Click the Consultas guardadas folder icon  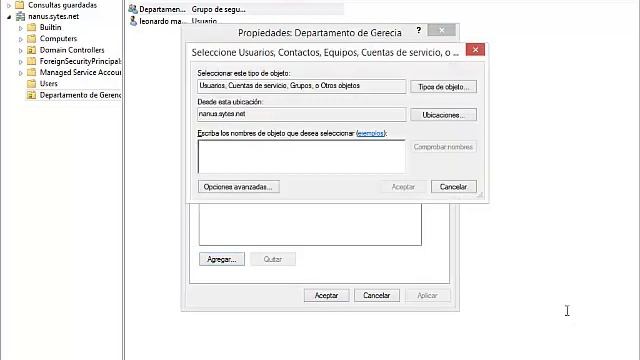tap(20, 5)
